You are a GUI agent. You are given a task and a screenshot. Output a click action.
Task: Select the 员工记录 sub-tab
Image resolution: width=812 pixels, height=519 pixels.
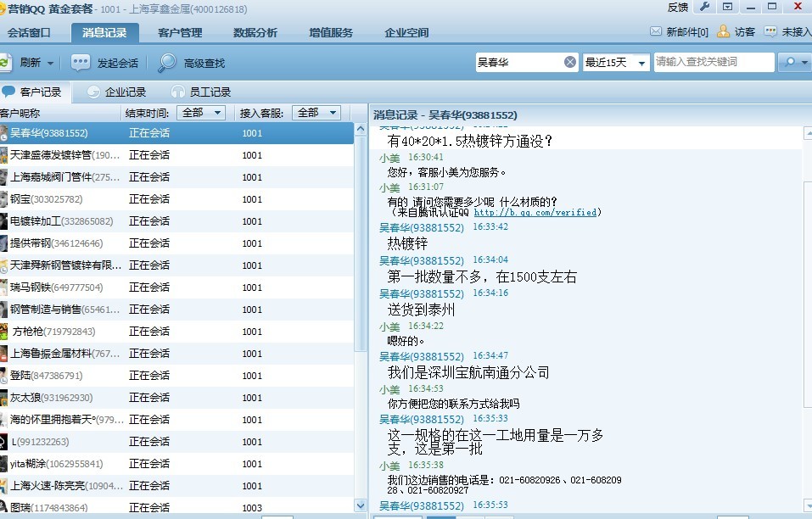coord(201,92)
